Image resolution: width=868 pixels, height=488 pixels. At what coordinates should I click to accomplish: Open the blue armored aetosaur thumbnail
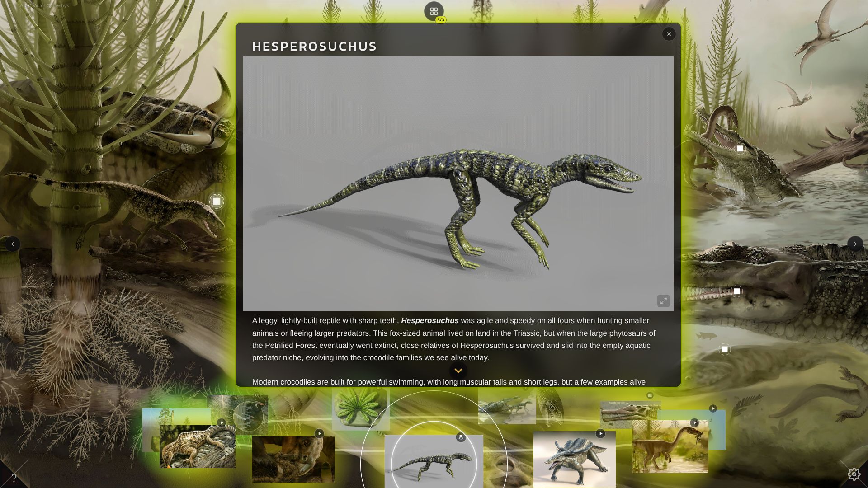[x=574, y=459]
